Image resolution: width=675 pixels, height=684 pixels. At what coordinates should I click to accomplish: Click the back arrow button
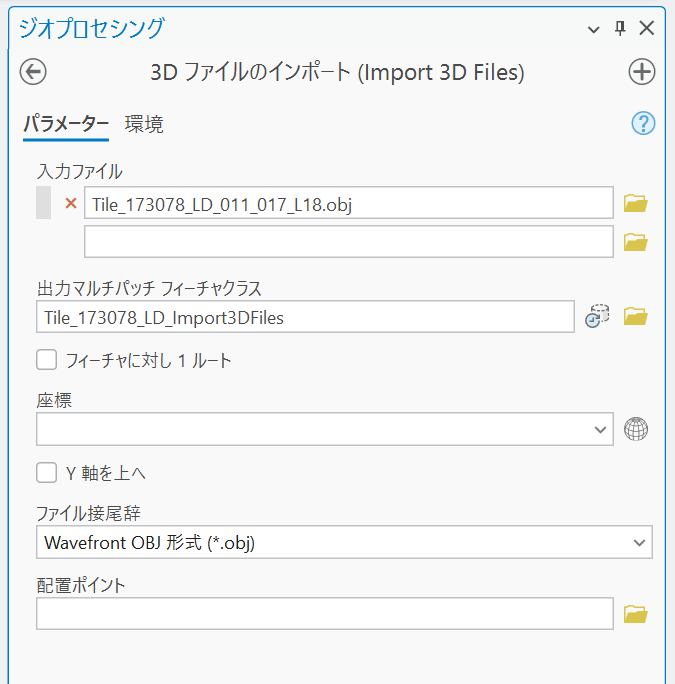(x=33, y=72)
